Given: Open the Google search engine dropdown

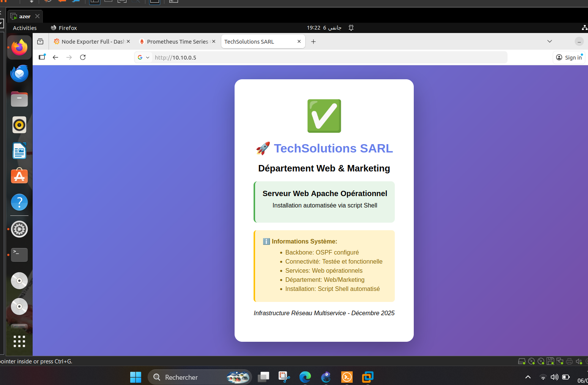Looking at the screenshot, I should (x=143, y=58).
